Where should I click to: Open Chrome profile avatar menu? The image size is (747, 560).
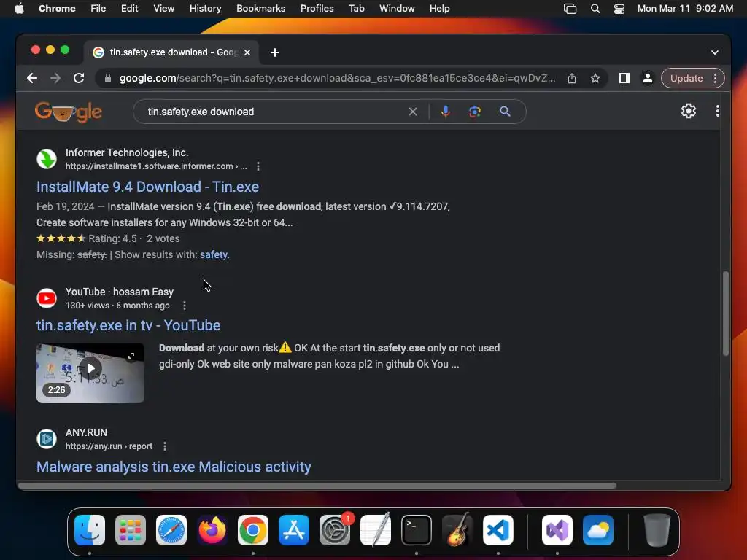coord(648,78)
